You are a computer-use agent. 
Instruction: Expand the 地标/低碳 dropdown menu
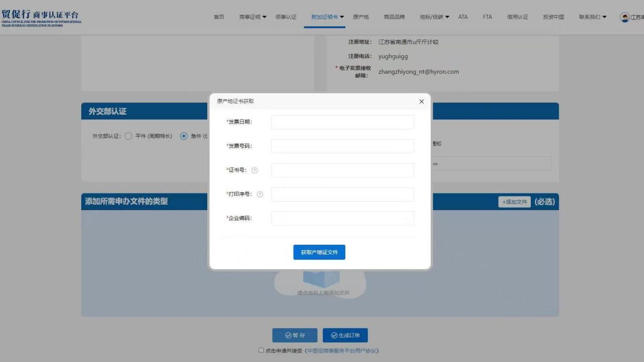434,17
